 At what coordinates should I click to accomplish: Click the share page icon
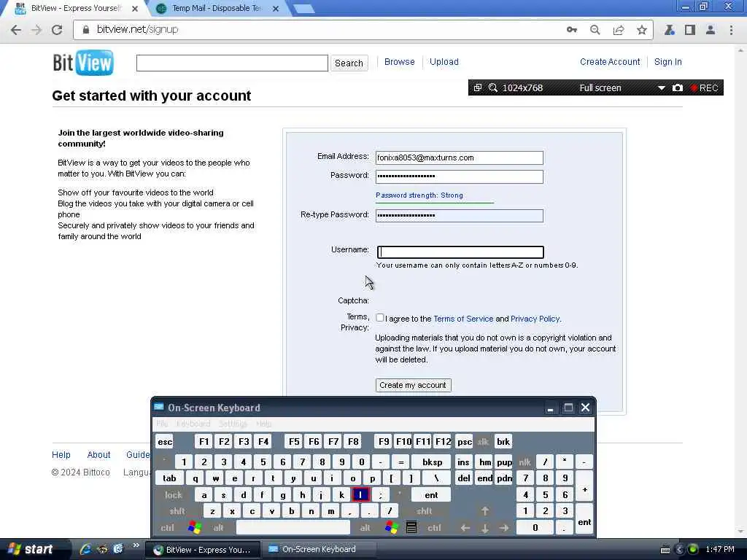tap(619, 29)
